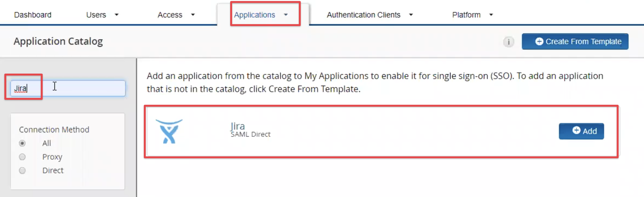
Task: Select the Direct connection method radio
Action: (22, 171)
